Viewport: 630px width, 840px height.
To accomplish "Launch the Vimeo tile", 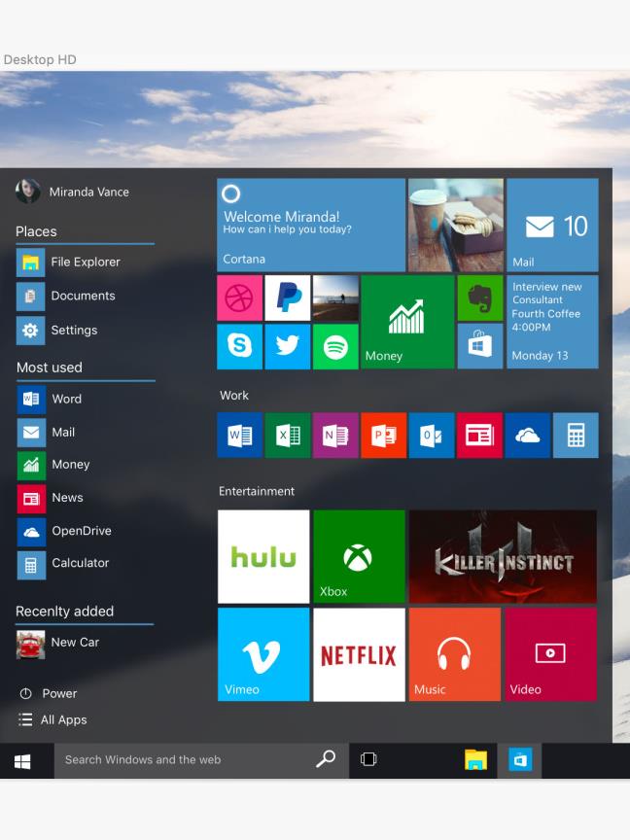I will point(263,654).
